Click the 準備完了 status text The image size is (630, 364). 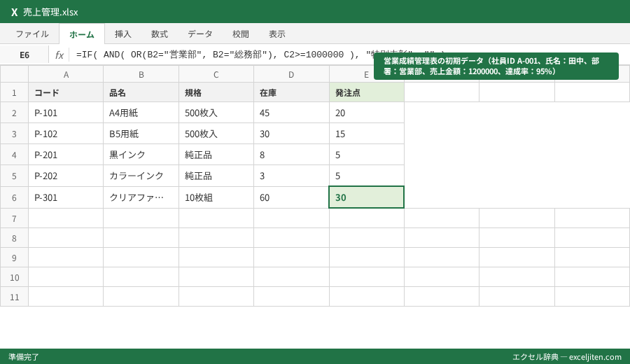(x=24, y=357)
